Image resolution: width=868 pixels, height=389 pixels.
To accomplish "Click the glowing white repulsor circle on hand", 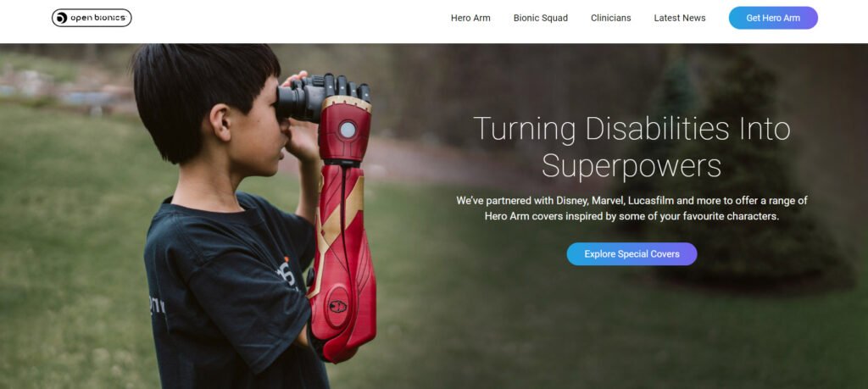I will point(348,130).
